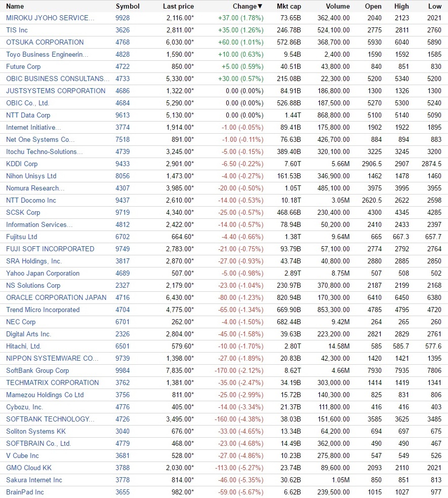Open Nomura Research link
Screen dimensions: 448x498
35,188
